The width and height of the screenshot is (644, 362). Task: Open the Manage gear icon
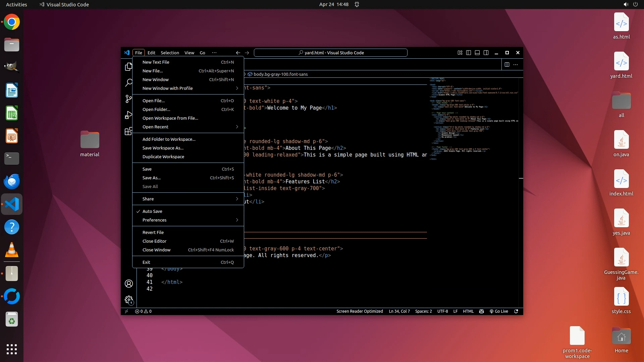pos(129,300)
